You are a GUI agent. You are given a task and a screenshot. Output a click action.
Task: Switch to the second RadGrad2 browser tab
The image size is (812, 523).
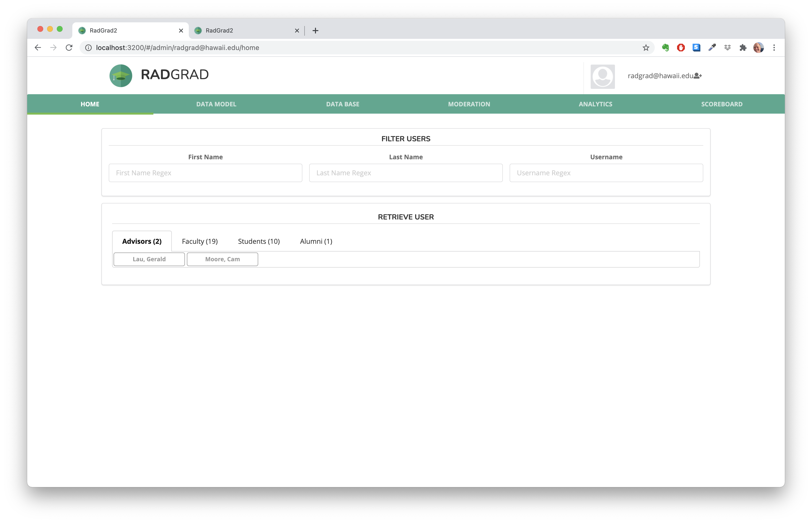(x=247, y=31)
